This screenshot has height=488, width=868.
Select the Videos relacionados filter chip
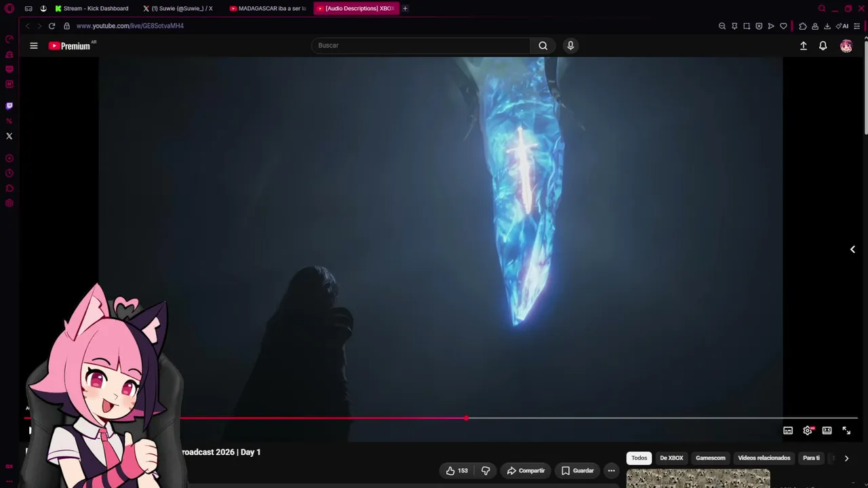(x=764, y=458)
